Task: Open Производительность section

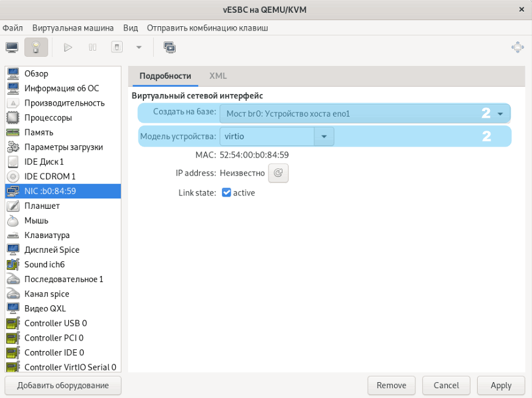Action: point(63,103)
